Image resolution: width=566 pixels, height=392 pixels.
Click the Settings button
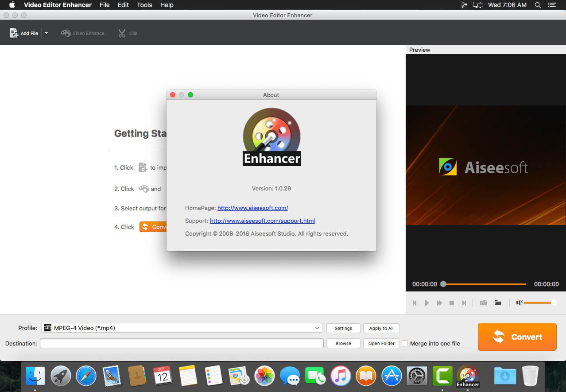coord(343,328)
